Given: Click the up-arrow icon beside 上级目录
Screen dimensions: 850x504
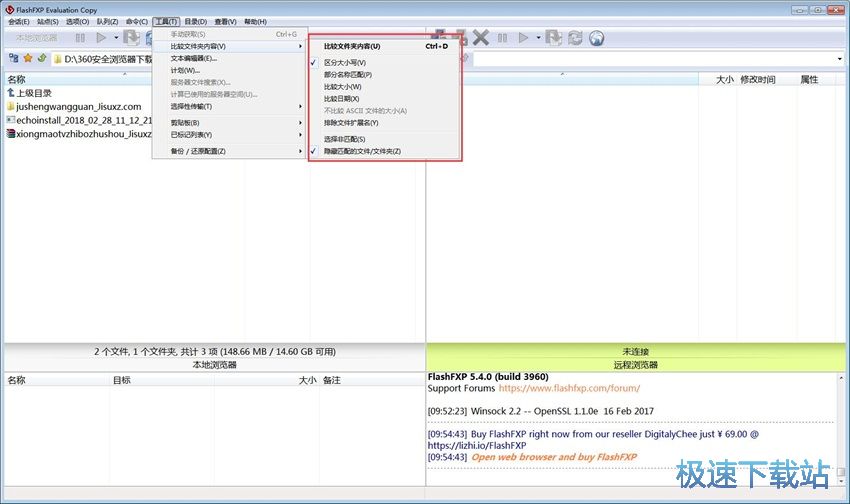Looking at the screenshot, I should coord(10,93).
